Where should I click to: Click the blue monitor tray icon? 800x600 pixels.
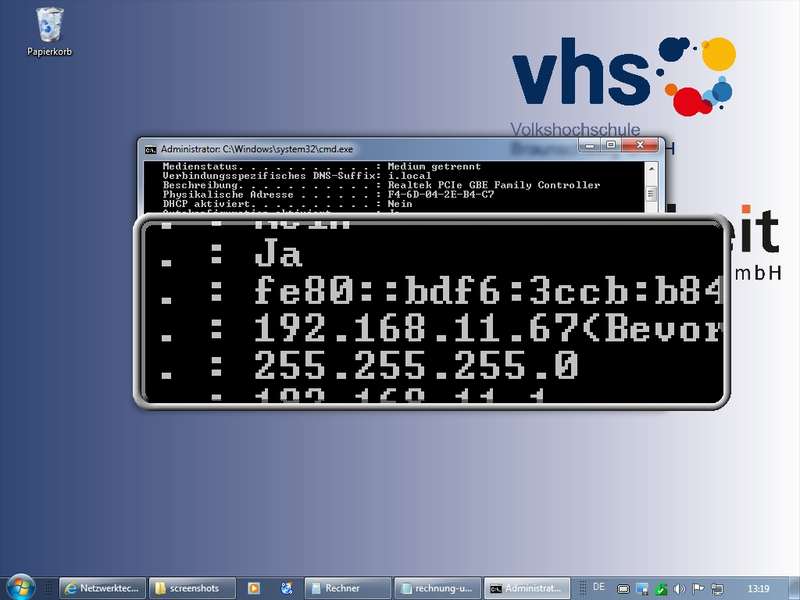[x=642, y=589]
